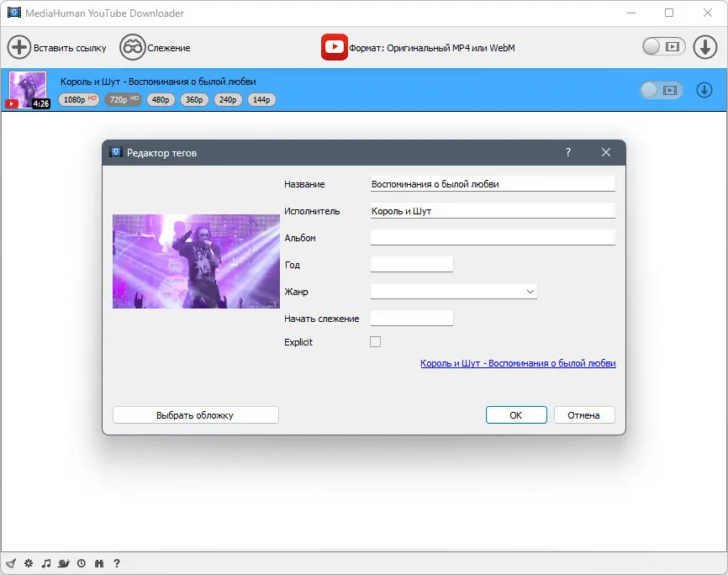
Task: Toggle the global video mode switch in toolbar
Action: click(663, 46)
